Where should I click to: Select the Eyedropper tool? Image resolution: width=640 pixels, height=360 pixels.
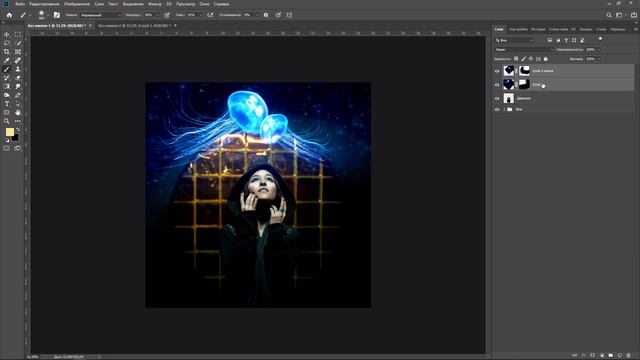tap(7, 60)
